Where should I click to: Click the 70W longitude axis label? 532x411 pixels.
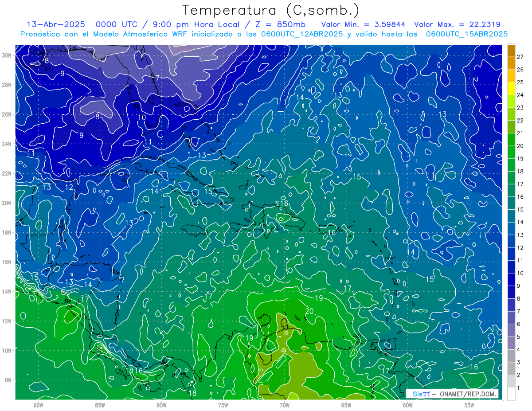click(x=285, y=405)
